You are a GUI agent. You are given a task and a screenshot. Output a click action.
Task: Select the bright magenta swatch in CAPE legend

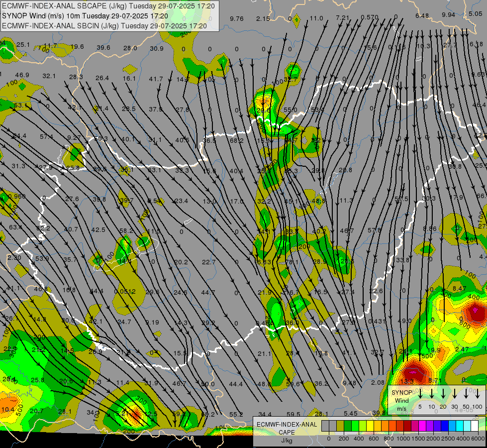tap(422, 426)
